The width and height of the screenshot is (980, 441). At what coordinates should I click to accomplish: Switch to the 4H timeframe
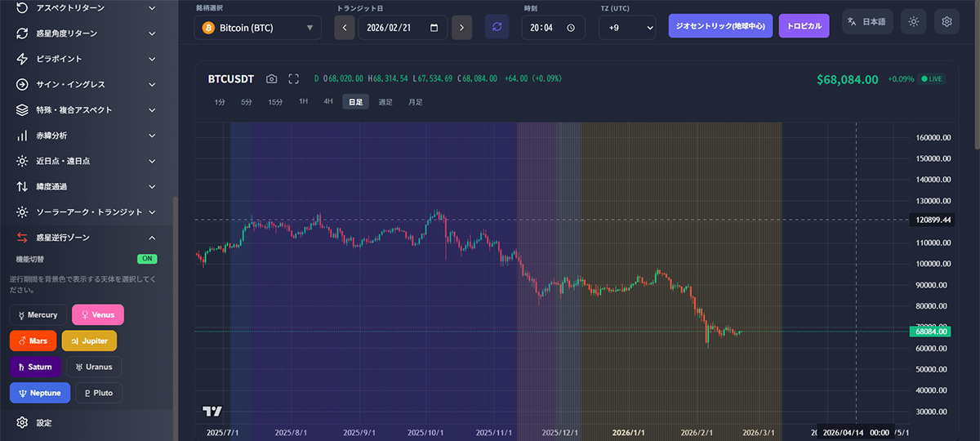coord(328,102)
